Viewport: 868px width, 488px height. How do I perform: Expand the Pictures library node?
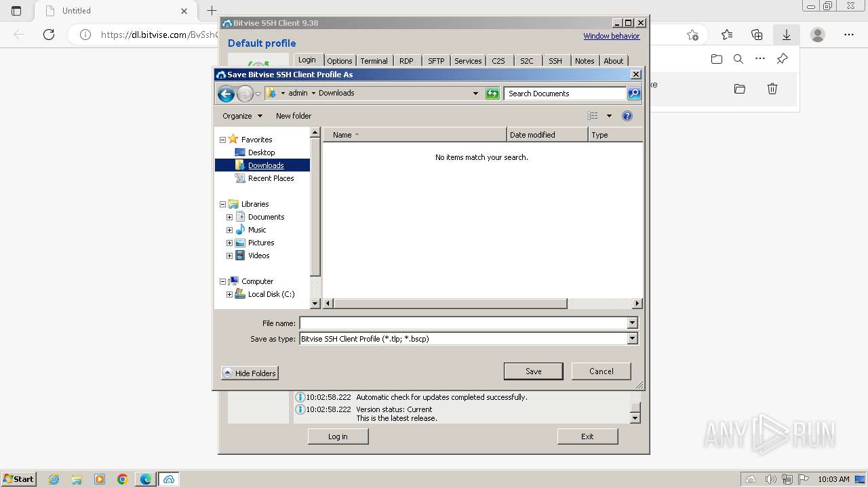pos(229,243)
